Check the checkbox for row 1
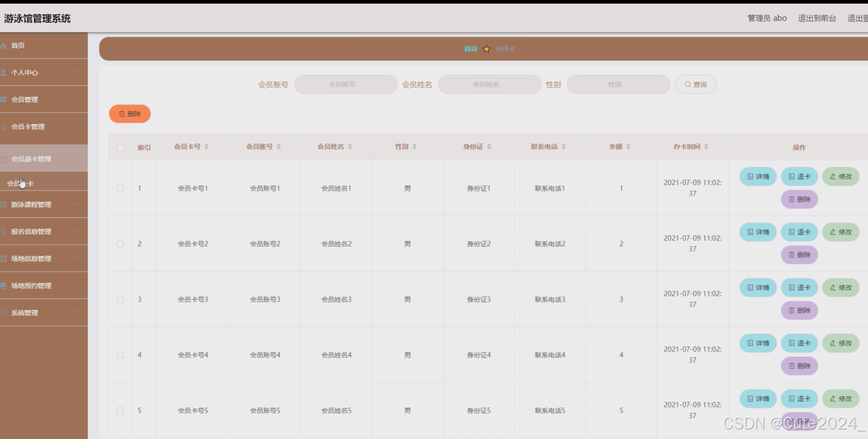Screen dimensions: 868x439 (120, 187)
